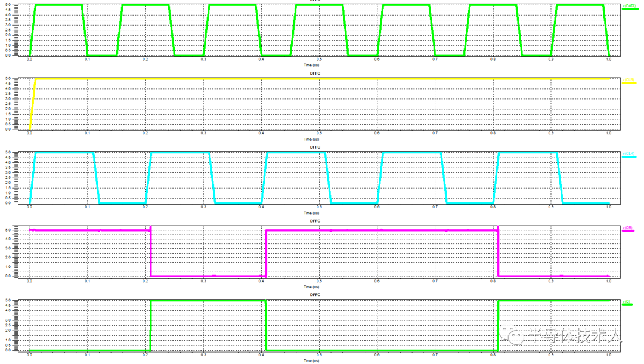Click the QB rising edge near 0.4 us
The width and height of the screenshot is (644, 364).
pyautogui.click(x=266, y=252)
